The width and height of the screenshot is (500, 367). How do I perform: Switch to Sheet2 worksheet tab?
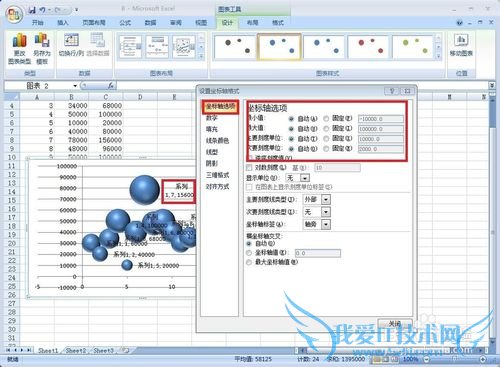pos(76,350)
